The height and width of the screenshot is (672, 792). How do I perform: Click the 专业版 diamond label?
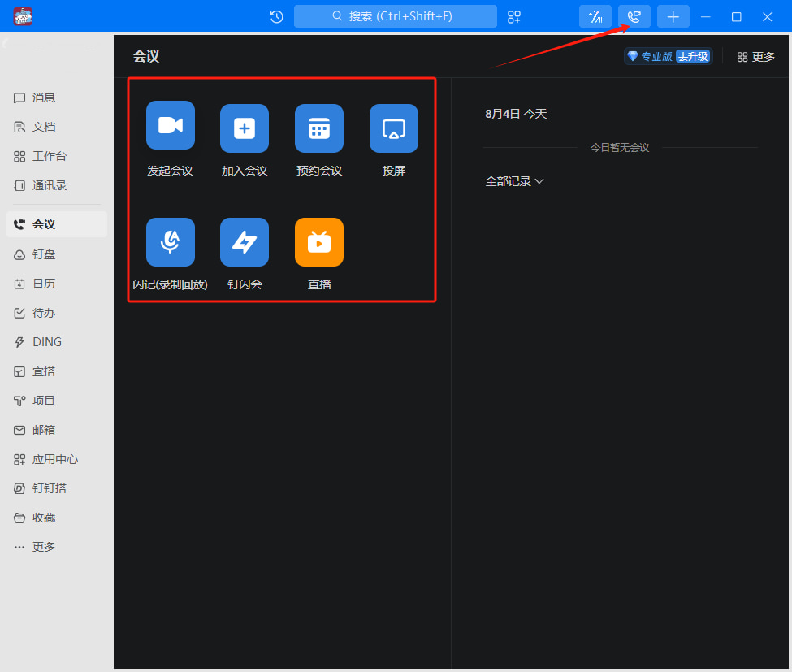point(650,56)
